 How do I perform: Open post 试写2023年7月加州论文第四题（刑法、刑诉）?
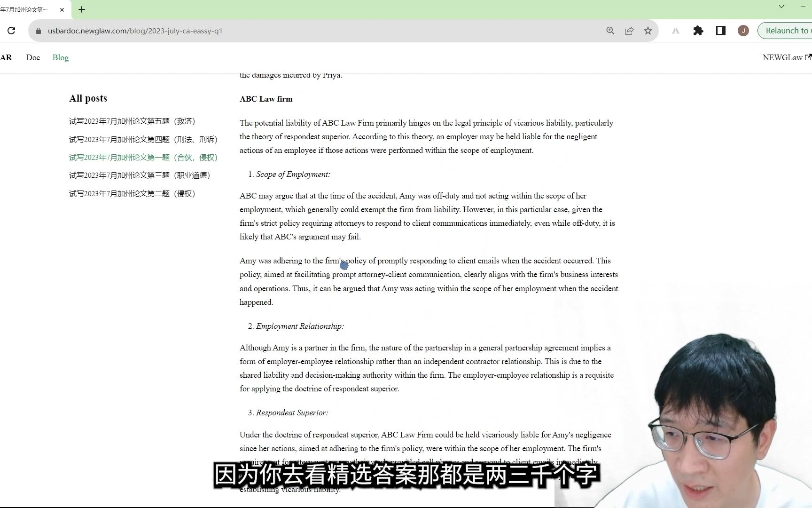(x=143, y=139)
